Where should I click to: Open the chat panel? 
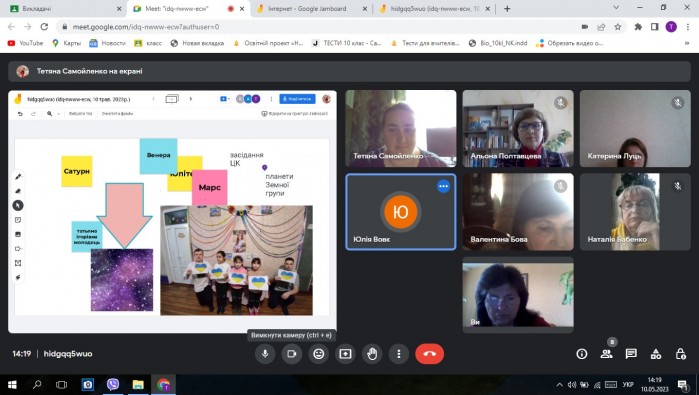click(x=631, y=354)
